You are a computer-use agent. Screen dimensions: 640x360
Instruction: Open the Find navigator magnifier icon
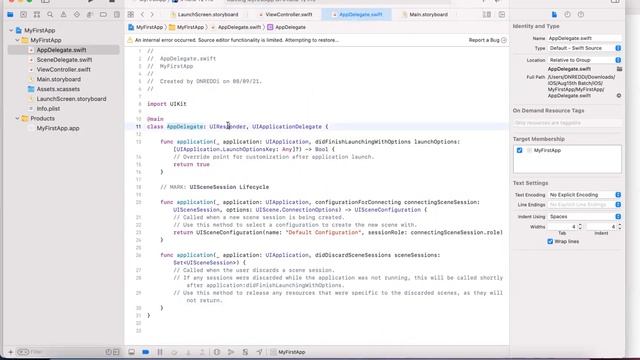(50, 14)
